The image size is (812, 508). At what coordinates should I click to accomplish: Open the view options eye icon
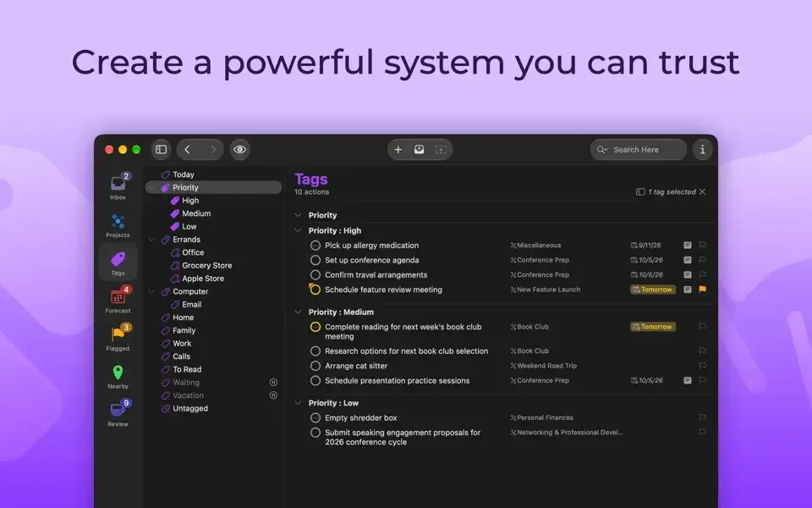[239, 149]
